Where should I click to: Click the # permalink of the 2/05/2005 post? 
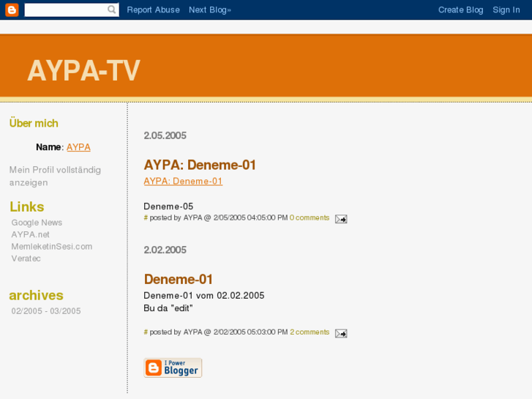(x=146, y=217)
